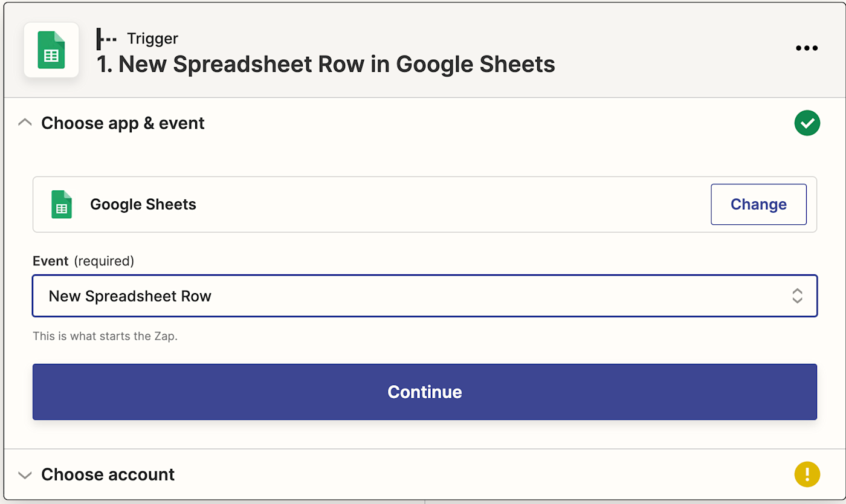
Task: Collapse the Choose app & event chevron
Action: pyautogui.click(x=25, y=123)
